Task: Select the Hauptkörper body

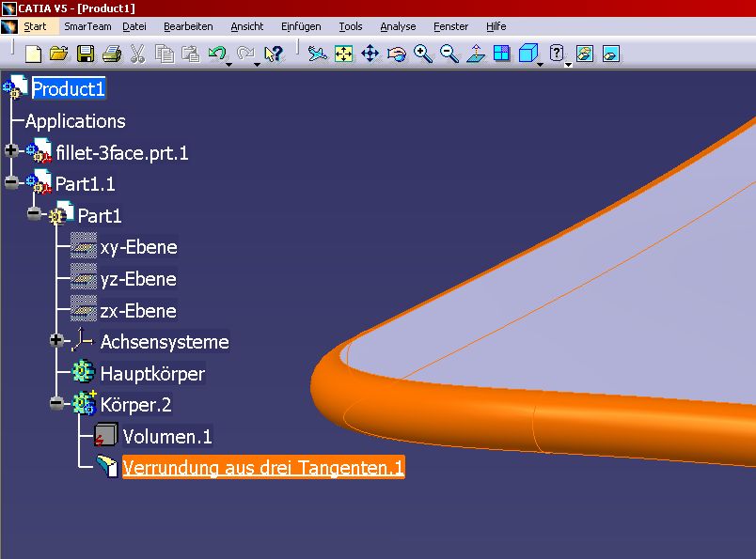Action: coord(152,374)
